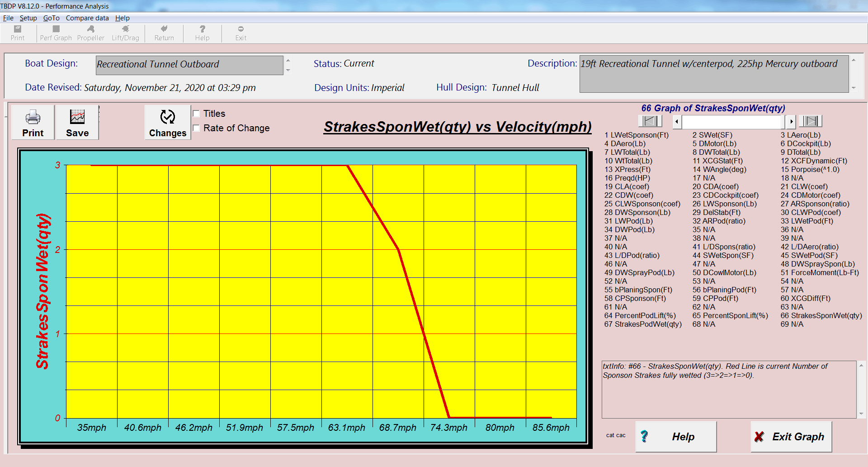The image size is (868, 467).
Task: Select graph 60 XCGDiff(Ft)
Action: 805,298
